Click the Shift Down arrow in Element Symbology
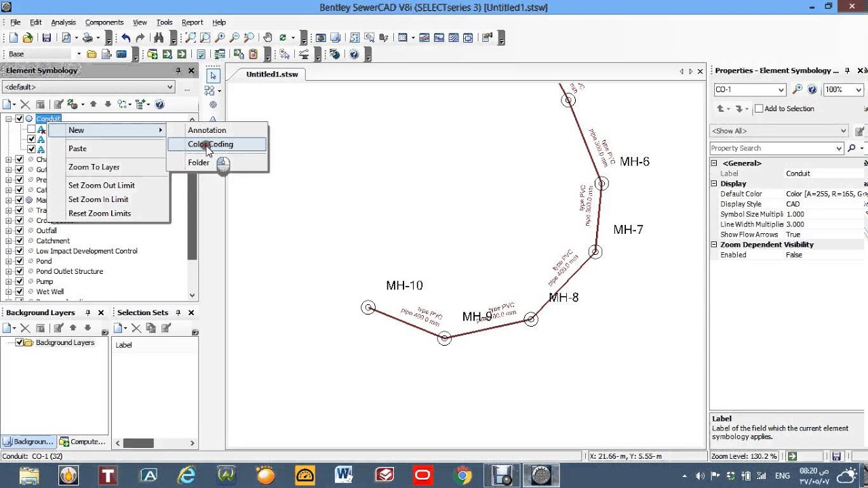The height and width of the screenshot is (488, 868). point(107,104)
